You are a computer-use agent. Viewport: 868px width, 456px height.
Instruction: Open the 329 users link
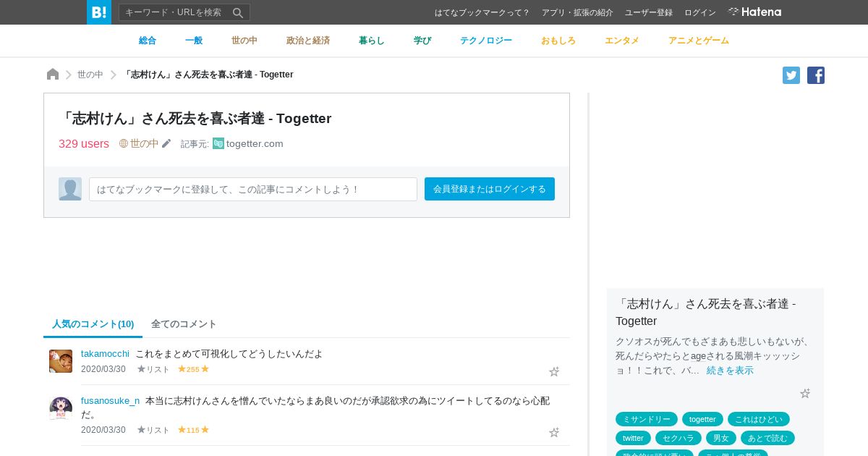(84, 143)
